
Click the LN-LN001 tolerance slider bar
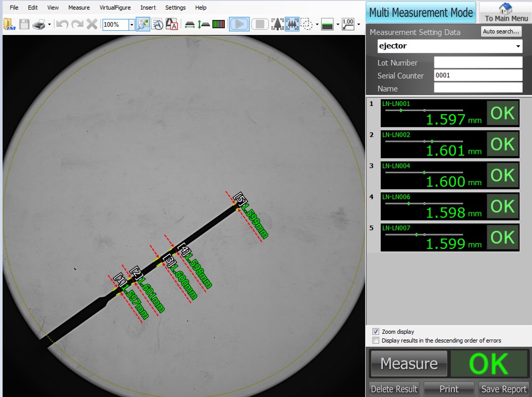pyautogui.click(x=424, y=110)
